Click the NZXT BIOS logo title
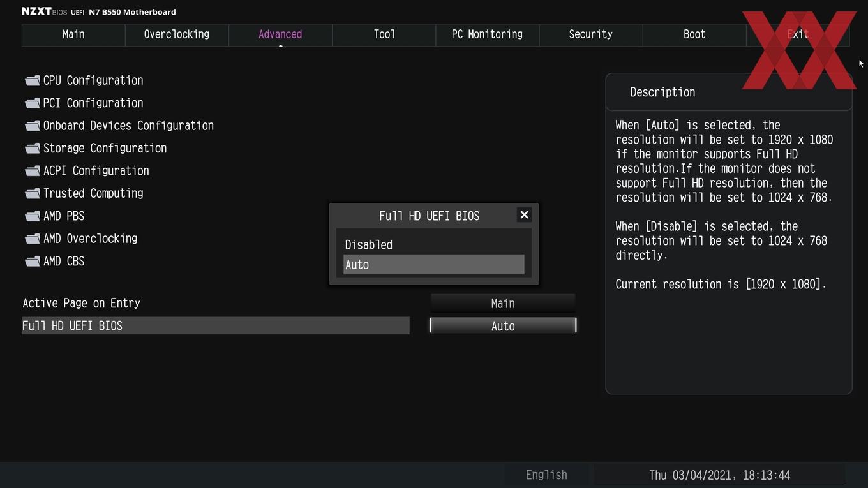Viewport: 868px width, 488px height. tap(99, 11)
